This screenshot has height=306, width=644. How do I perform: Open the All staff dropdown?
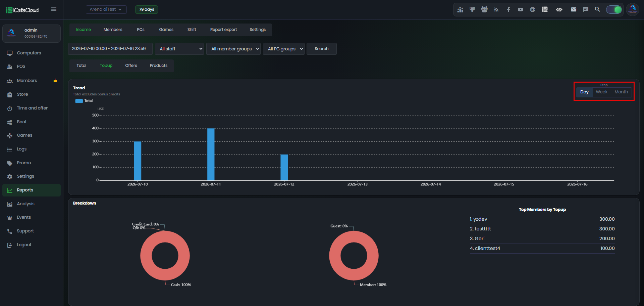pos(179,49)
